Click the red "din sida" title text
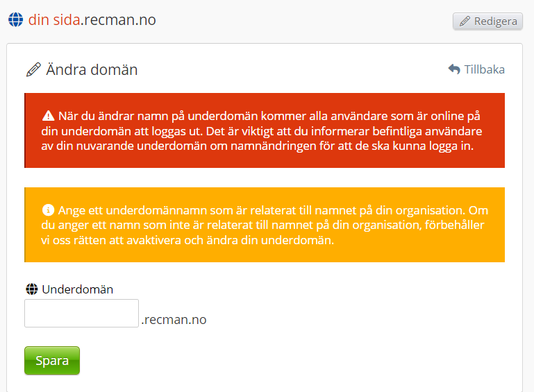This screenshot has width=534, height=392. click(54, 20)
